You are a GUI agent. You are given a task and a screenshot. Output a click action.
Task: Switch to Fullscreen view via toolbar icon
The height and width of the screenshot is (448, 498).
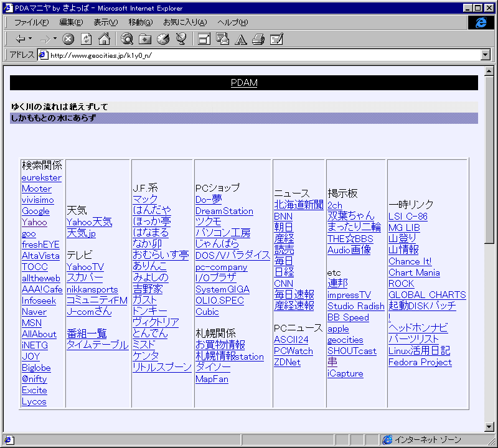point(204,39)
